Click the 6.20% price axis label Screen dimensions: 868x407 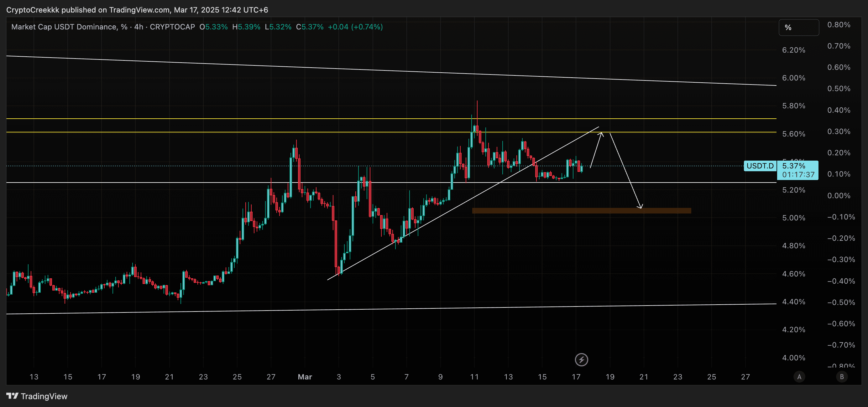[x=793, y=50]
